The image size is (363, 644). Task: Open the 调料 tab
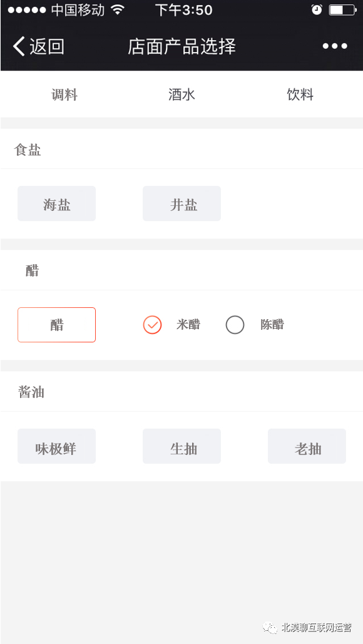[x=64, y=94]
